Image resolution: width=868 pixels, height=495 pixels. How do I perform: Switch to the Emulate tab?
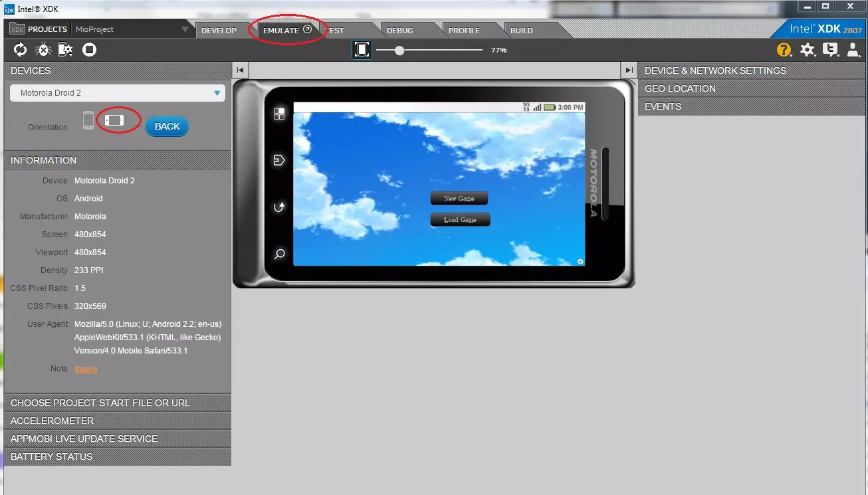tap(287, 30)
